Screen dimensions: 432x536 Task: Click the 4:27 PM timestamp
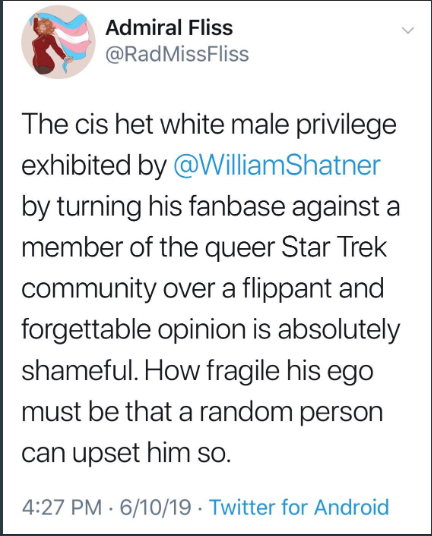point(62,507)
